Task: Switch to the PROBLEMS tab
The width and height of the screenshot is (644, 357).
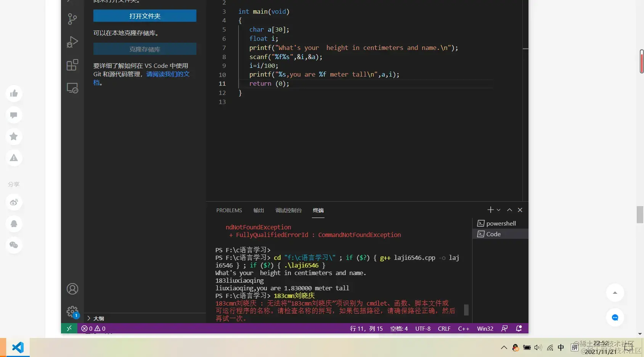Action: pos(229,210)
